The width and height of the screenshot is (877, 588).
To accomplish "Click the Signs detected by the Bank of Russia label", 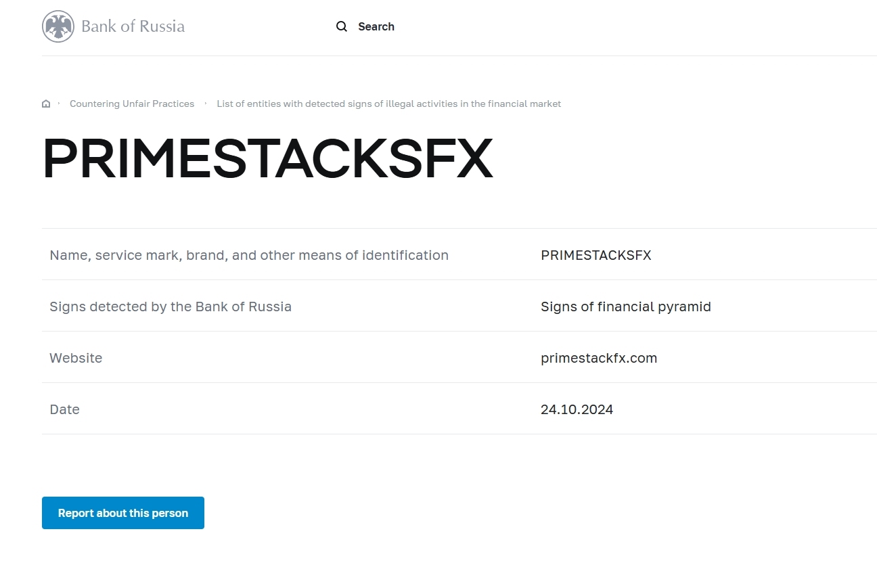I will coord(171,307).
